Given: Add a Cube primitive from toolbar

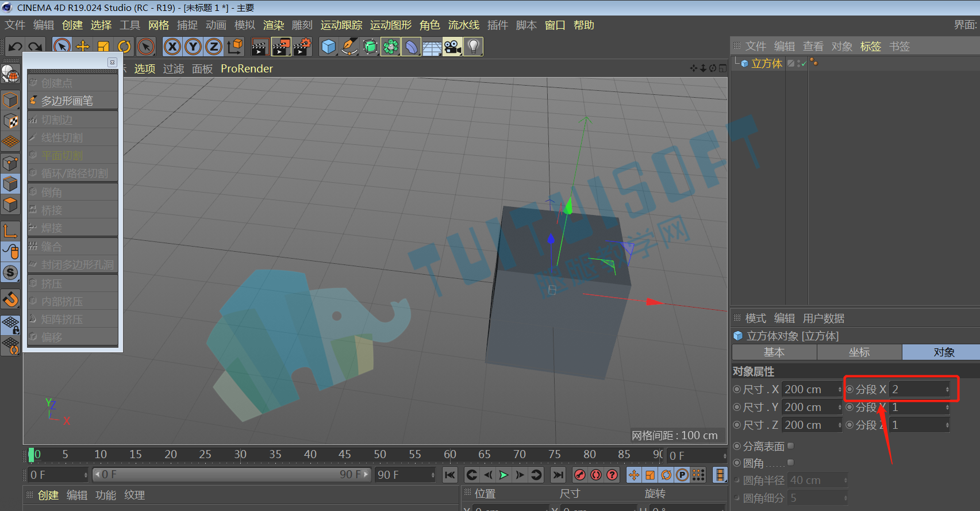Looking at the screenshot, I should (x=329, y=47).
